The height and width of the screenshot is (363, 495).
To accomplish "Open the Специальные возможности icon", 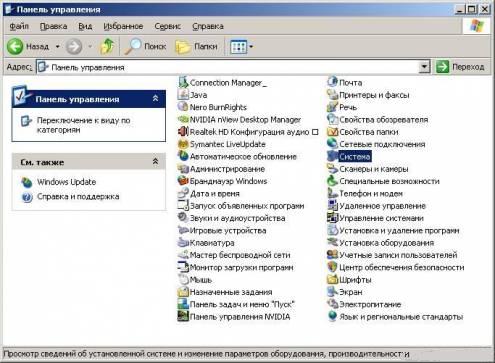I will (383, 181).
